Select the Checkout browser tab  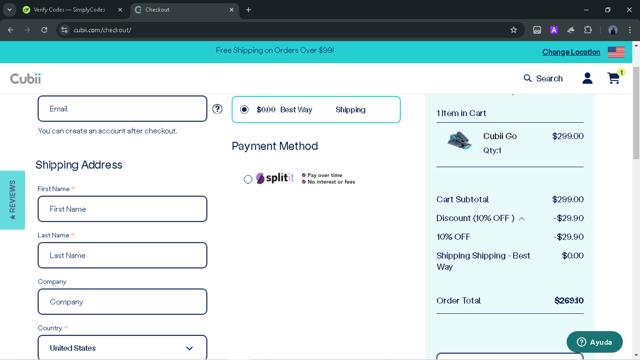[x=184, y=10]
